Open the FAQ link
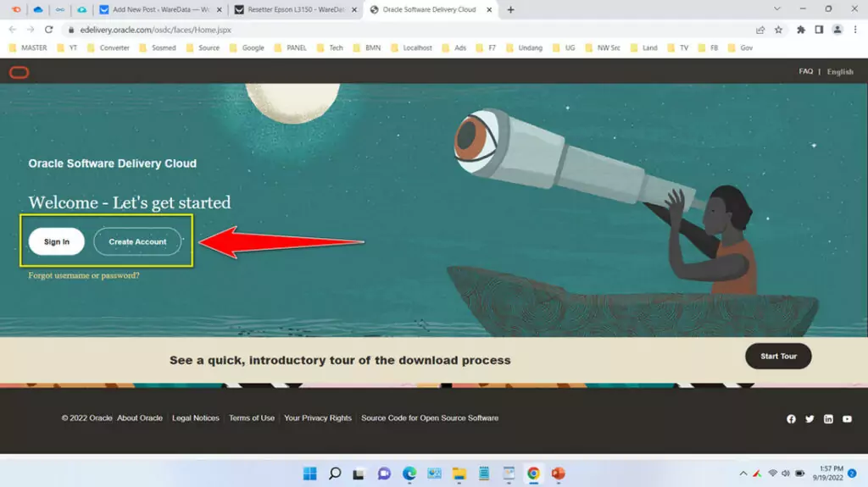Viewport: 868px width, 487px height. [805, 71]
